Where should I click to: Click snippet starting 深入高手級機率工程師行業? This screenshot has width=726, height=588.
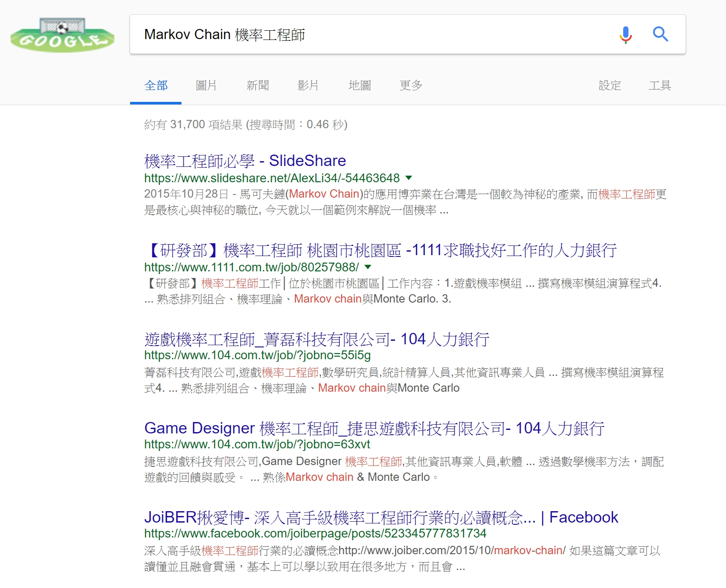coord(402,559)
